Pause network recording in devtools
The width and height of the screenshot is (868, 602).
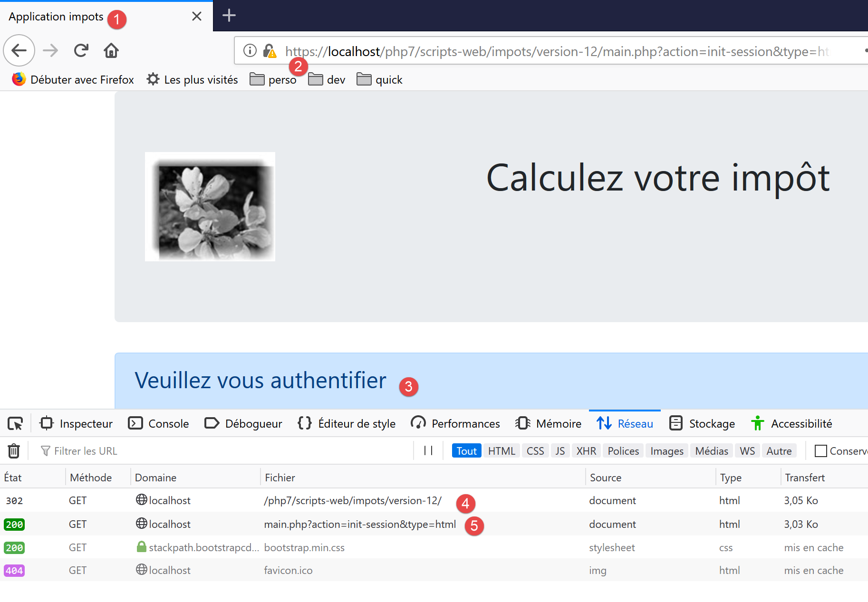tap(428, 451)
